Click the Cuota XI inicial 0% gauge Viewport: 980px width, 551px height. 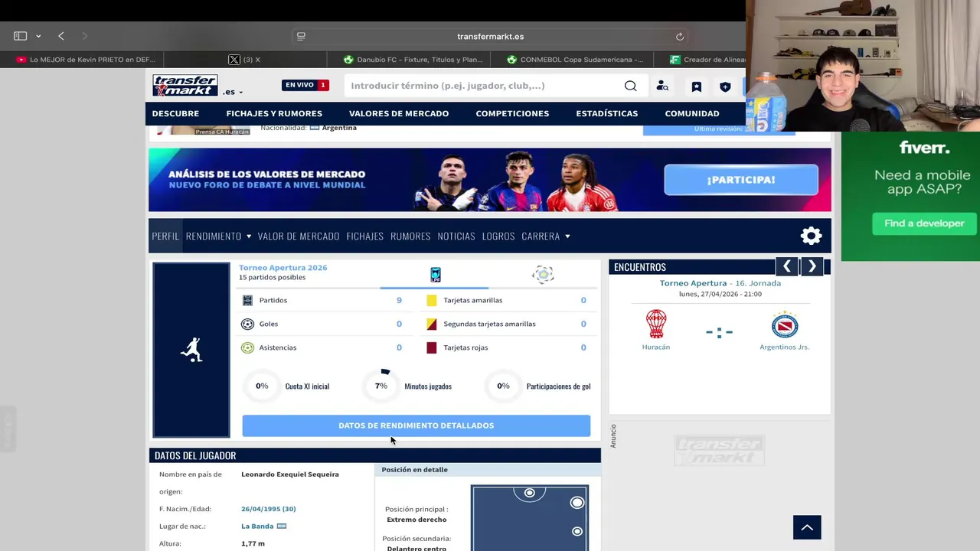coord(262,386)
